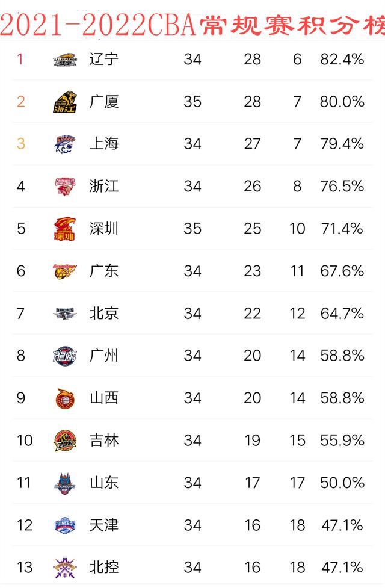Select rank number 13 beside 北控
Viewport: 385px width, 588px height.
click(25, 568)
